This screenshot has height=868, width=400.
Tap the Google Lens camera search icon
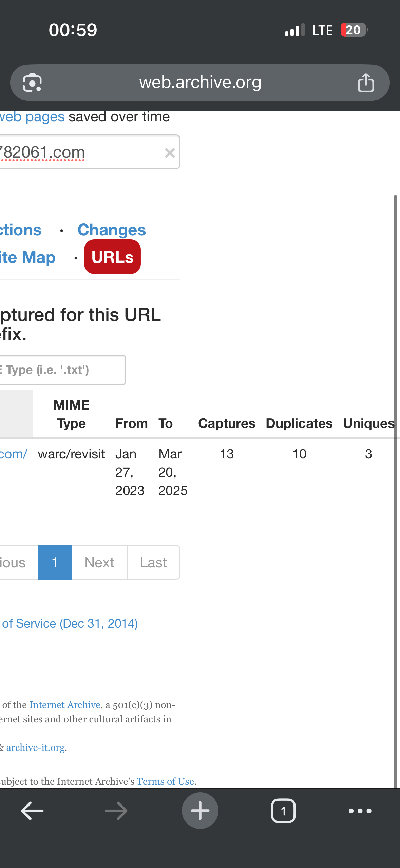click(32, 83)
